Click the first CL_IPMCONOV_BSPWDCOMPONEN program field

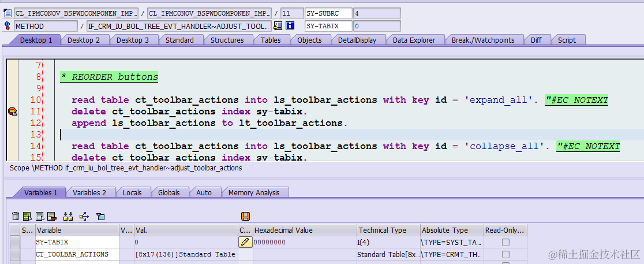[x=76, y=13]
